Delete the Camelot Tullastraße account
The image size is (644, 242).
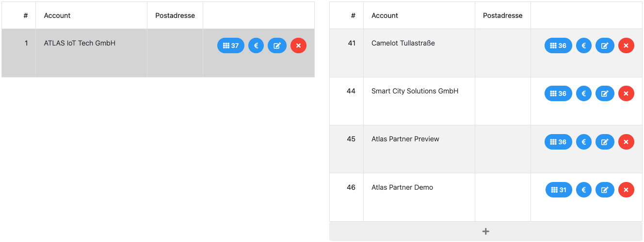pyautogui.click(x=626, y=45)
